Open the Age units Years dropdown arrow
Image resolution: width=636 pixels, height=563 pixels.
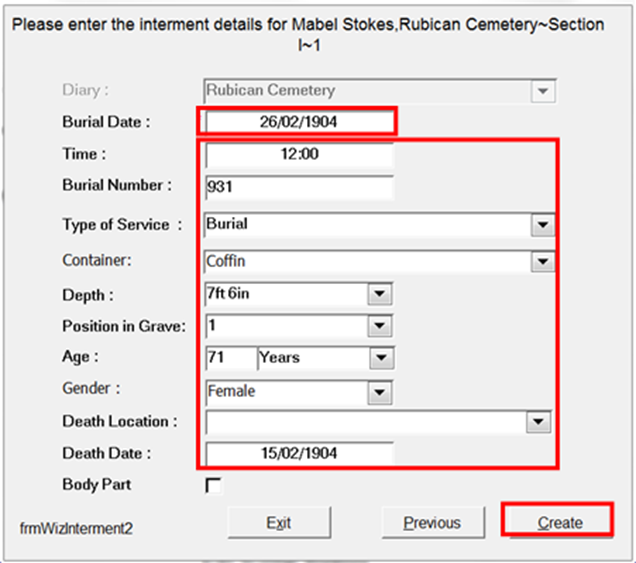click(381, 358)
